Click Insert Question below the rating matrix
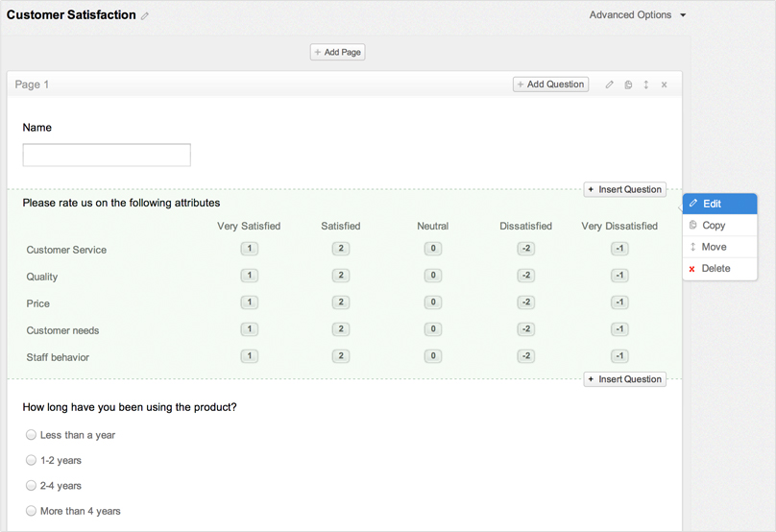This screenshot has width=776, height=532. coord(624,379)
